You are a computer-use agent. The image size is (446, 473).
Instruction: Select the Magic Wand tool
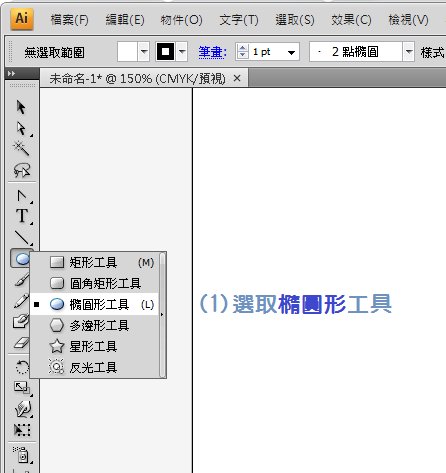point(21,149)
